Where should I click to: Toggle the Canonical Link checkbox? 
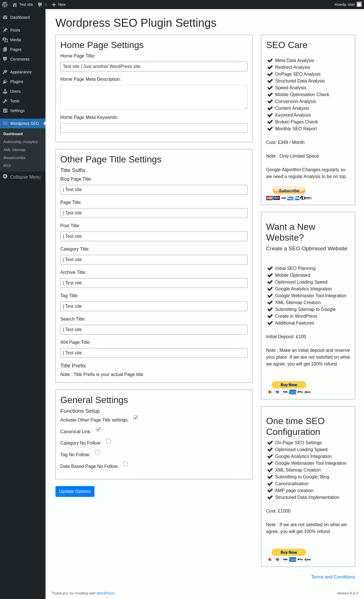98,429
